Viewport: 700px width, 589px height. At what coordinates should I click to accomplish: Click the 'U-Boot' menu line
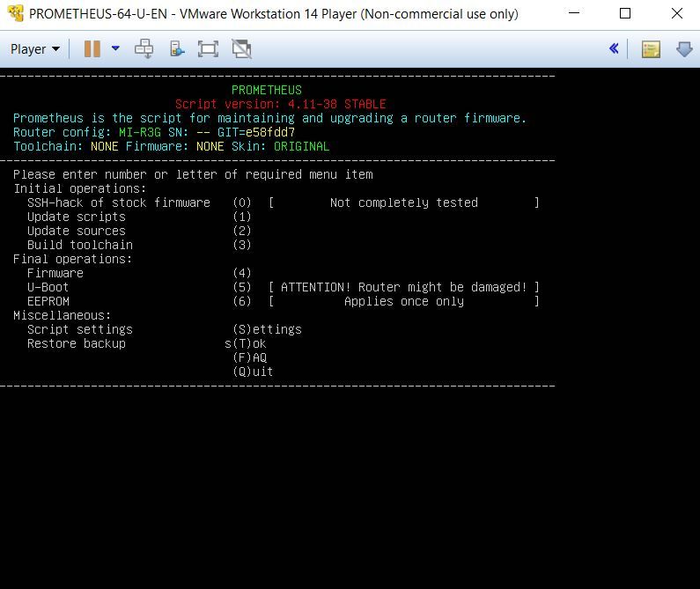point(48,287)
